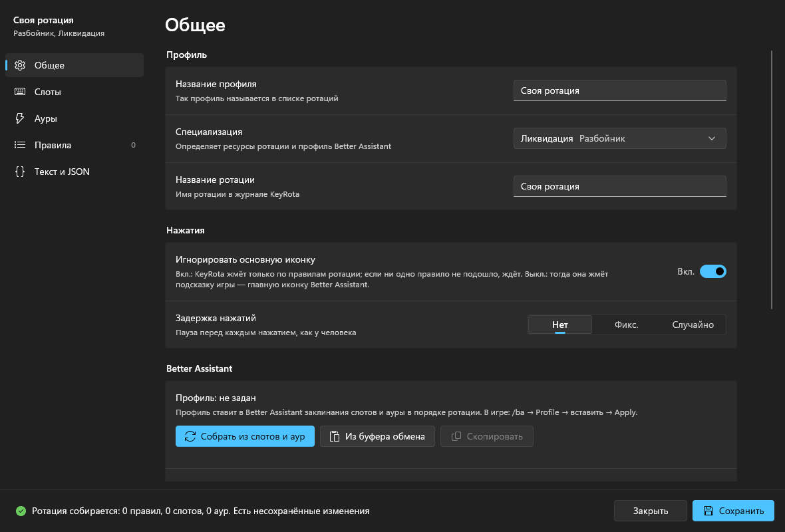Switch to the Слоты section
This screenshot has width=785, height=532.
pos(74,92)
